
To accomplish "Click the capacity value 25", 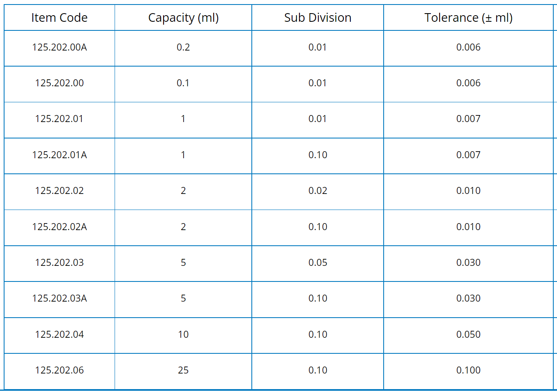I will (183, 370).
